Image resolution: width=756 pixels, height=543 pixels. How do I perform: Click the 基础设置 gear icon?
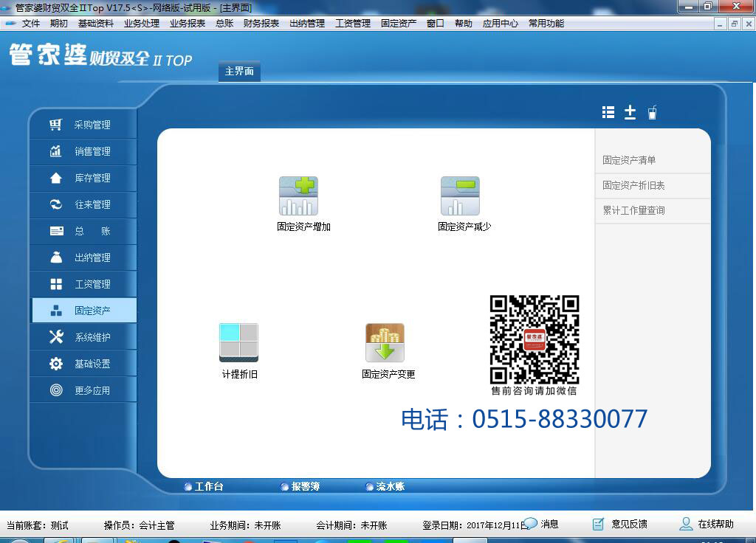(56, 363)
